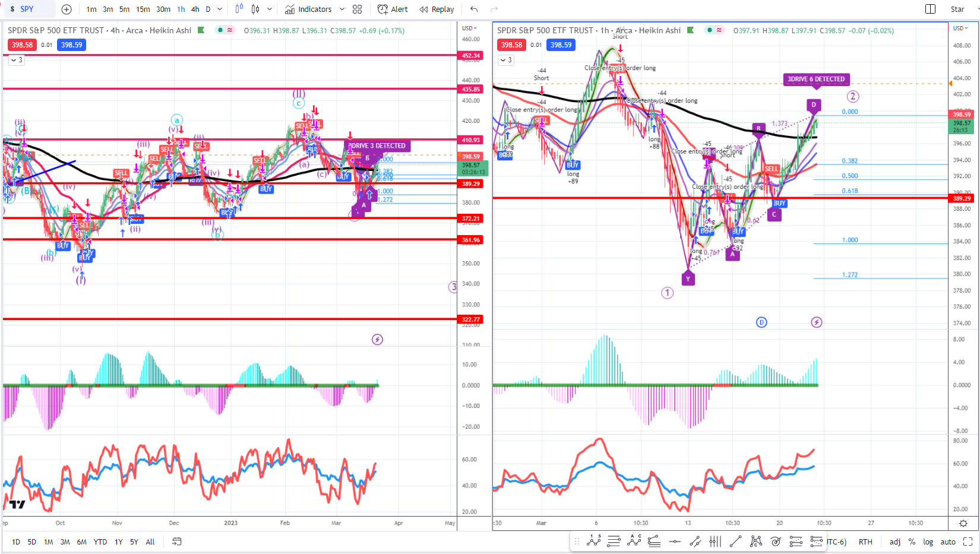Select the YTD date range

(x=100, y=542)
